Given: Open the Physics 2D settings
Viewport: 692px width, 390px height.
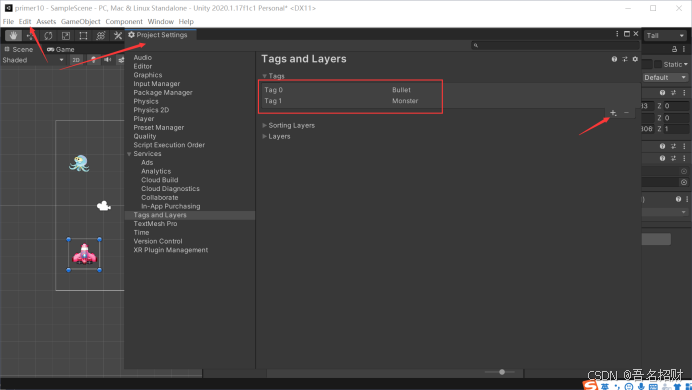Looking at the screenshot, I should tap(151, 110).
